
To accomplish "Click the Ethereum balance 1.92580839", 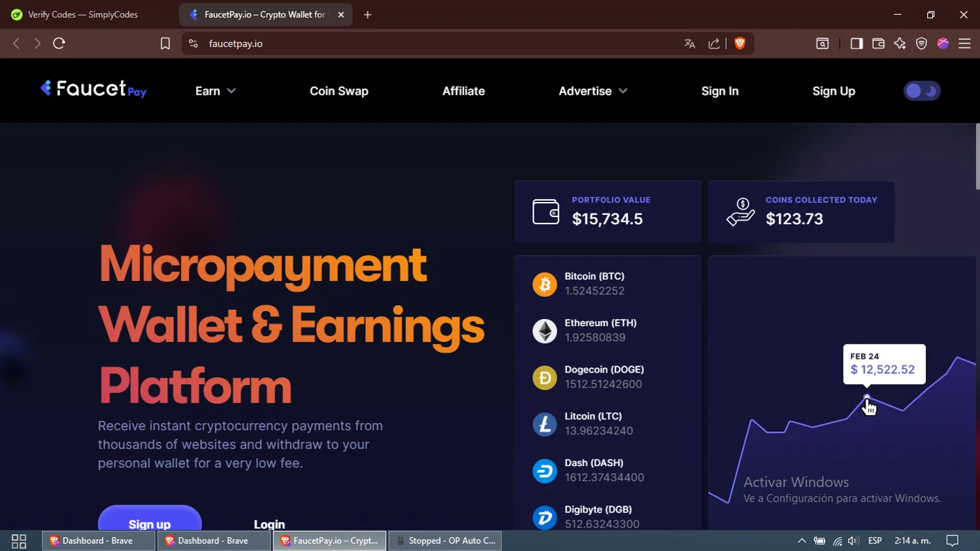I will click(x=595, y=337).
